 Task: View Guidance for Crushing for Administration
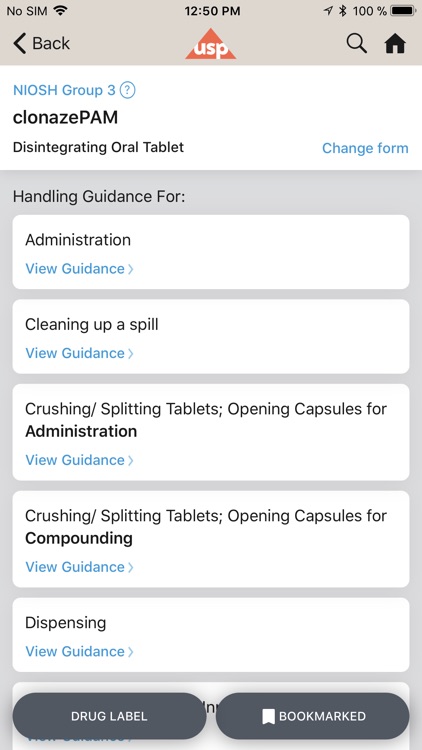(79, 460)
